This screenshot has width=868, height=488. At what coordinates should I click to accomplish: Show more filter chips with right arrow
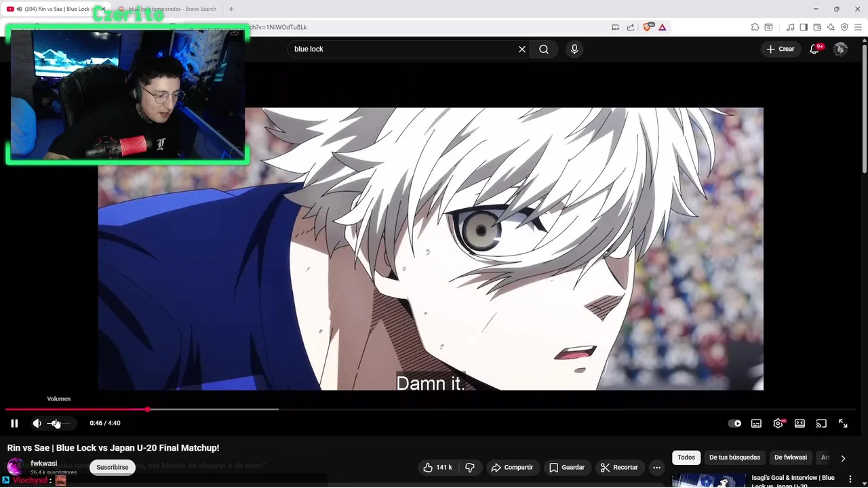843,458
